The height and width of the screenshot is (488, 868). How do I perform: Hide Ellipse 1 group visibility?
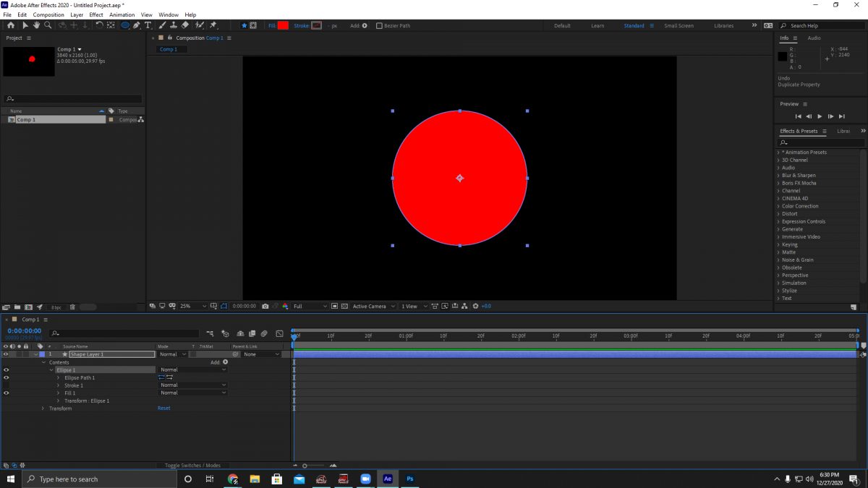point(6,369)
